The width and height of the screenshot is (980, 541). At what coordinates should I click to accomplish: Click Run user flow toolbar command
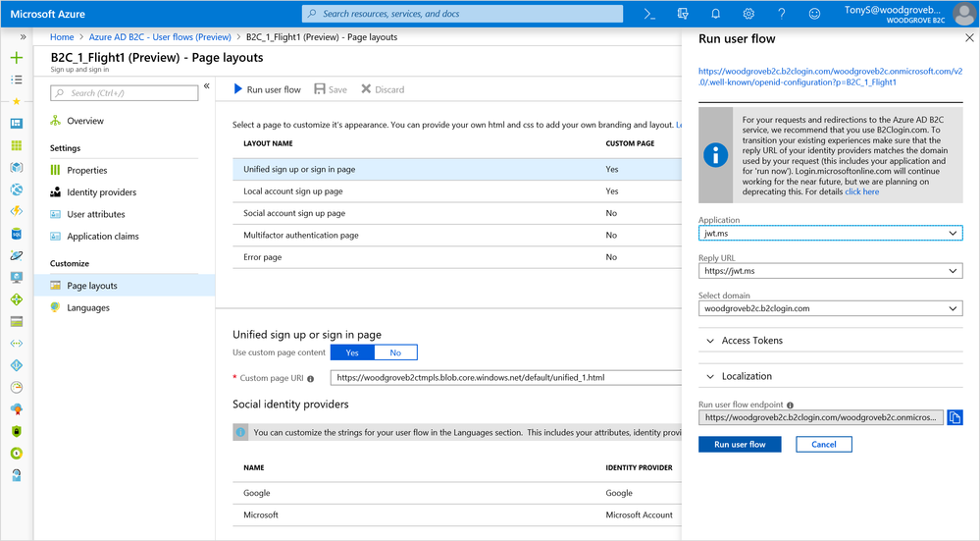267,89
